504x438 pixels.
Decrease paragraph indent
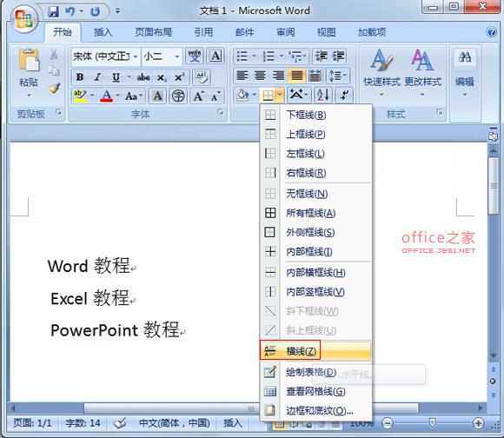click(x=321, y=56)
